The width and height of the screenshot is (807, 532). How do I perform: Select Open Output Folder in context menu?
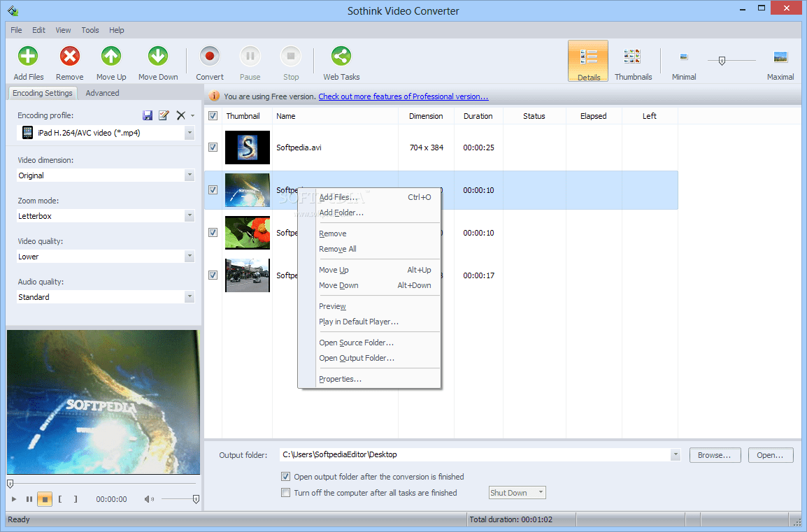click(357, 358)
